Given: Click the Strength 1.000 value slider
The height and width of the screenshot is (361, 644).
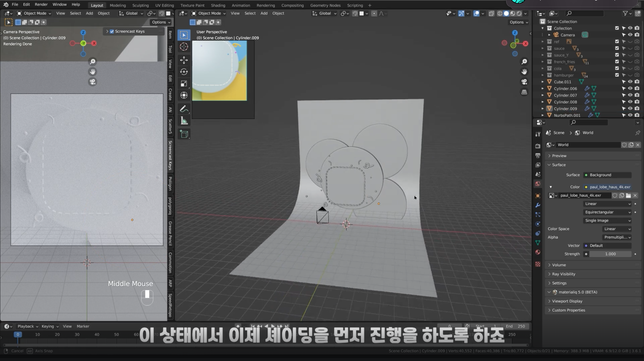Looking at the screenshot, I should [610, 254].
